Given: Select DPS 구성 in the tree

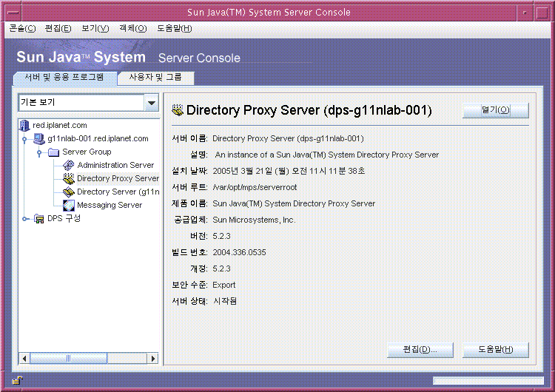Looking at the screenshot, I should pyautogui.click(x=64, y=219).
